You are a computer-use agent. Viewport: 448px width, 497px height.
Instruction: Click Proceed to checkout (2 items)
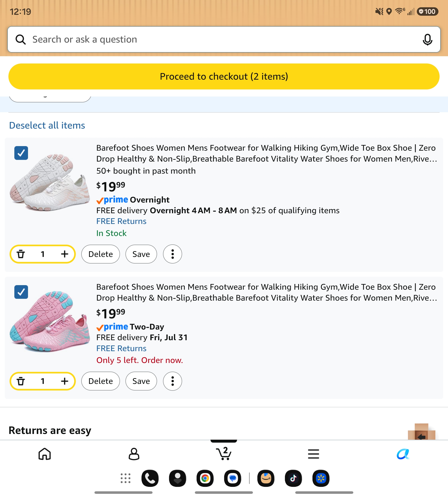click(224, 76)
